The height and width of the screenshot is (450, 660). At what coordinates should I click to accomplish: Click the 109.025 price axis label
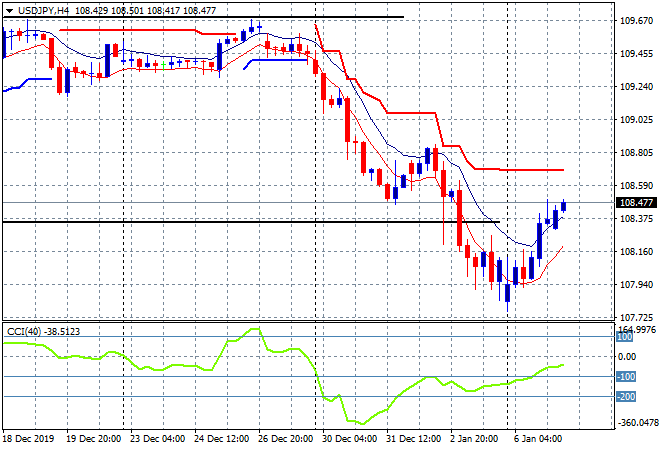coord(636,120)
